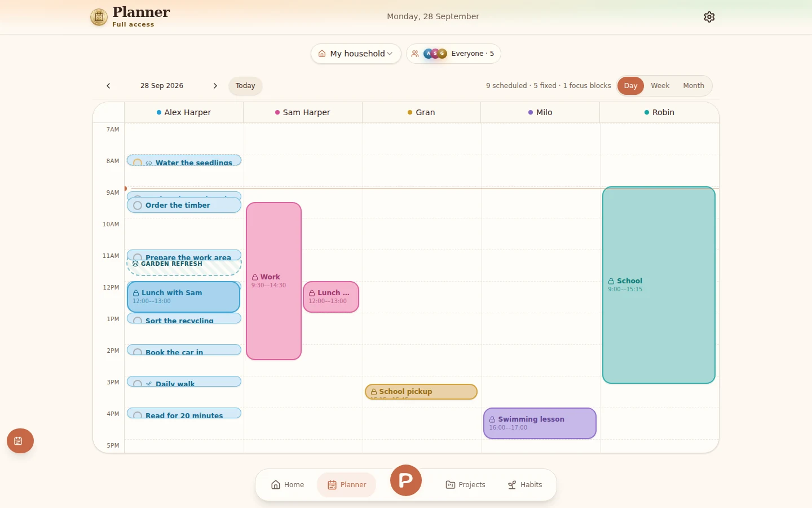Click Gran column header
812x508 pixels.
[421, 112]
